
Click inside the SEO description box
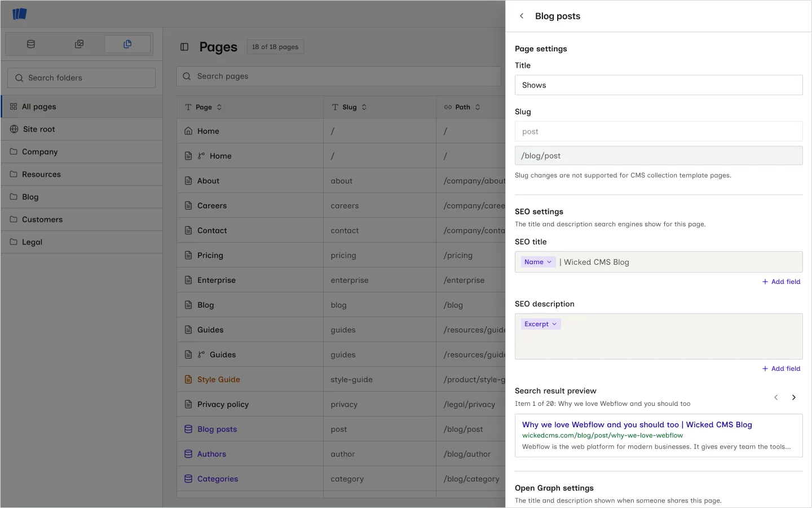[659, 336]
